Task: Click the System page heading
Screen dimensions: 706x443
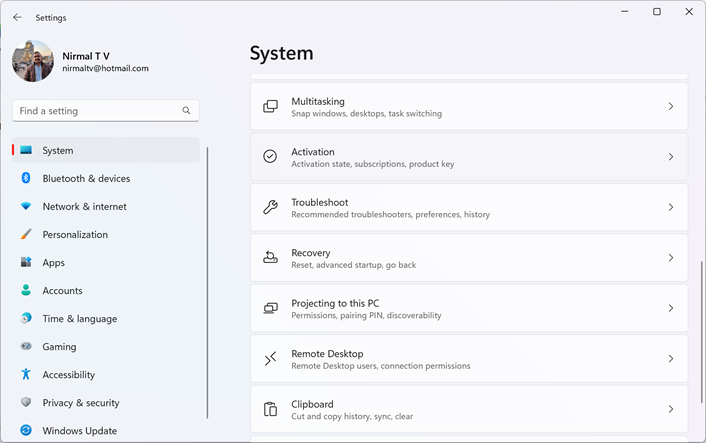Action: (x=281, y=53)
